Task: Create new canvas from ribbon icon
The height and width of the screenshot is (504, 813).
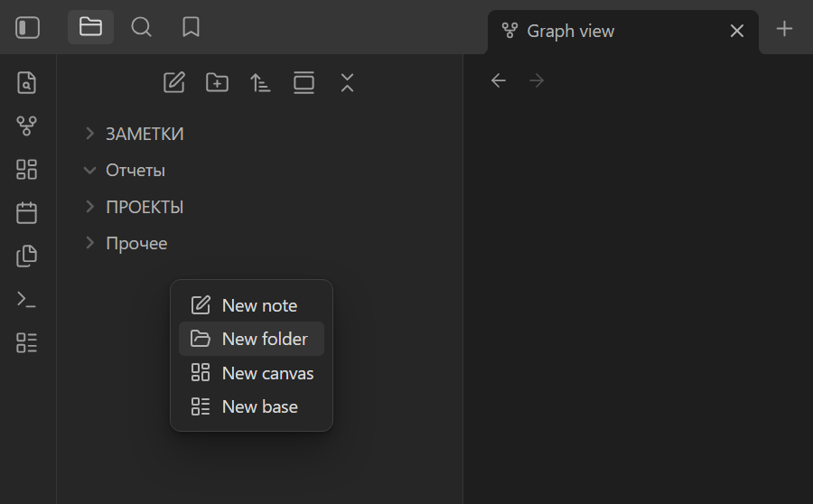Action: pyautogui.click(x=26, y=169)
